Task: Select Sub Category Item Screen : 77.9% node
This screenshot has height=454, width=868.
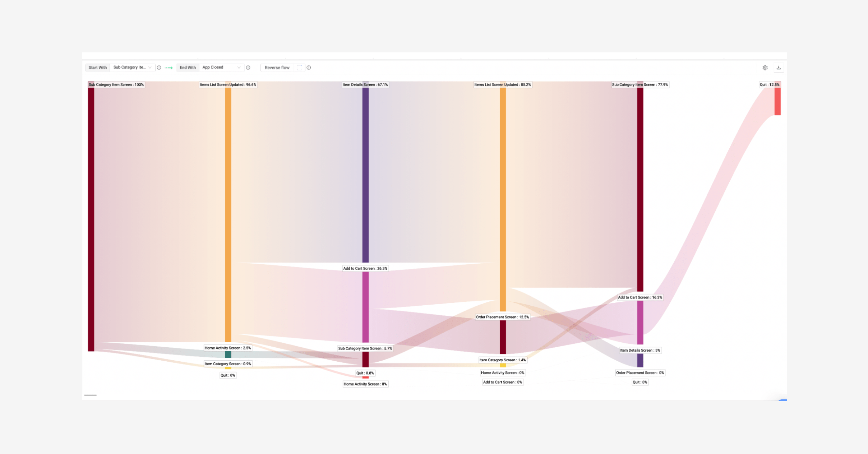Action: coord(640,85)
